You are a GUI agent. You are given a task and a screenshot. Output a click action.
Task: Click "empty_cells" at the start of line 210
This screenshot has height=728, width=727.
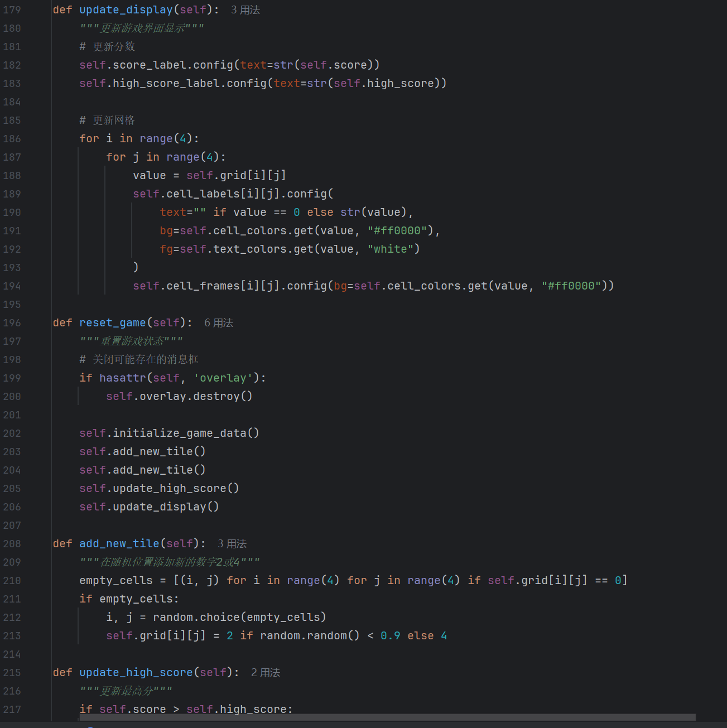pos(116,581)
